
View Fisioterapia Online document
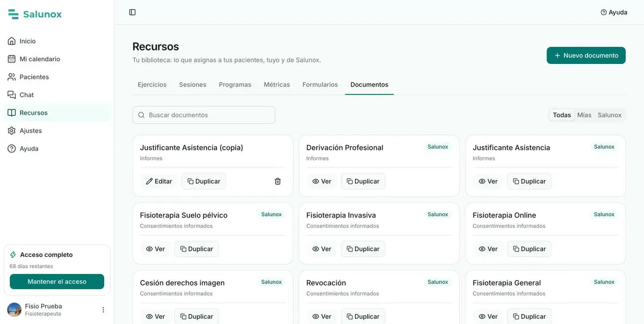[x=488, y=249]
